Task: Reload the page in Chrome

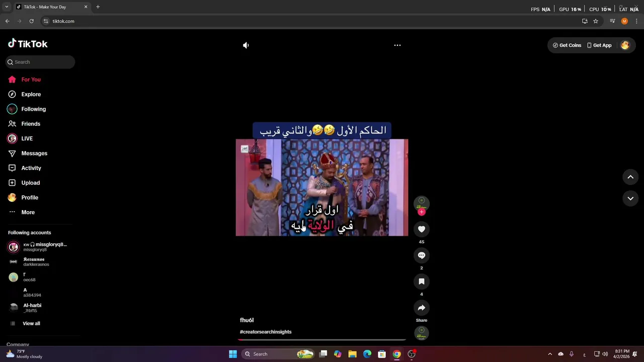Action: [x=31, y=21]
